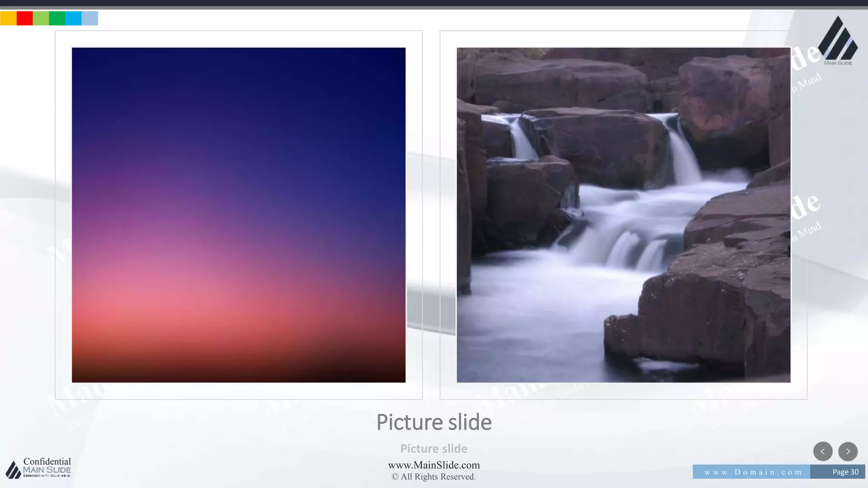Open the www.MainSlide.com link
The height and width of the screenshot is (488, 868).
click(x=434, y=465)
